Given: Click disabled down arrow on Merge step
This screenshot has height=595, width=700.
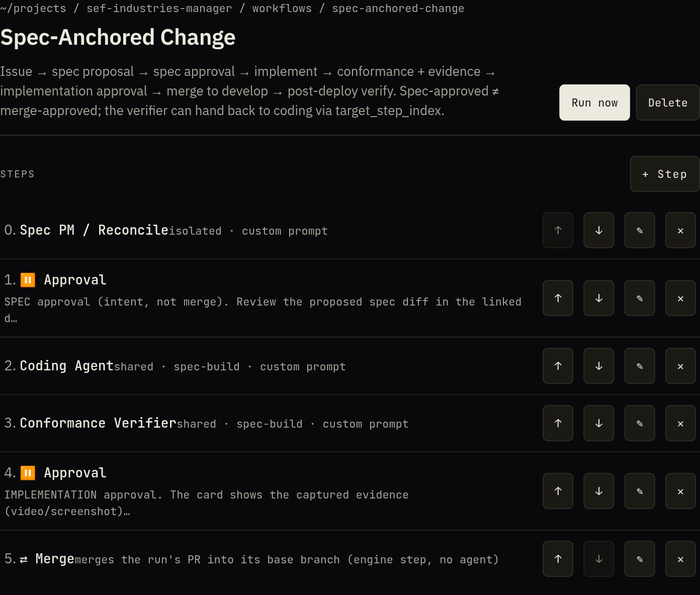Looking at the screenshot, I should click(x=598, y=559).
